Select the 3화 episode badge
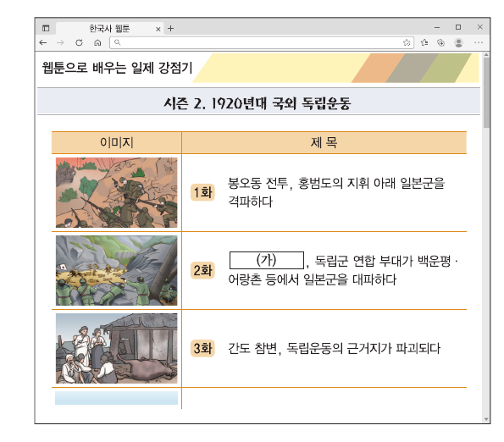504x442 pixels. point(202,348)
